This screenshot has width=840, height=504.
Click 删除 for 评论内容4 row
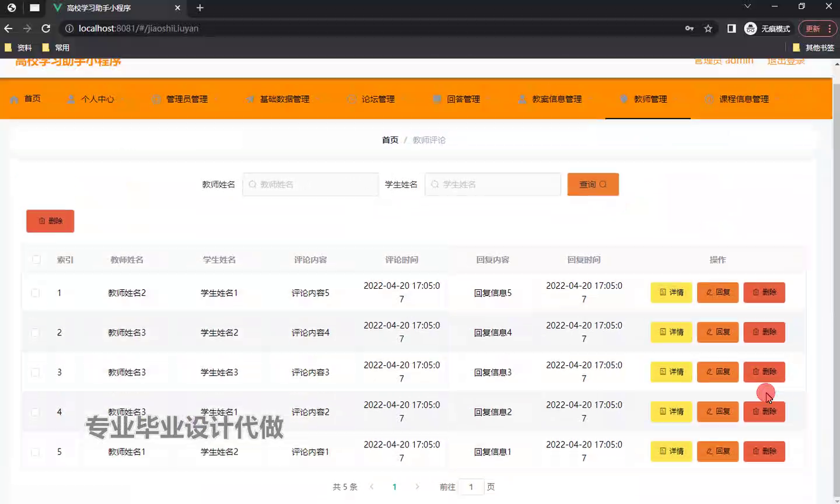[x=764, y=332]
